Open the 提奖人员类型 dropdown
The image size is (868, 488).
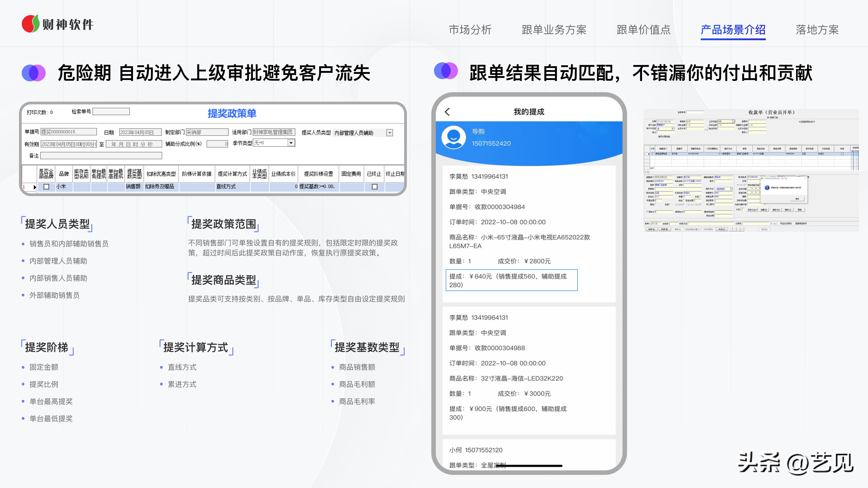[x=390, y=133]
